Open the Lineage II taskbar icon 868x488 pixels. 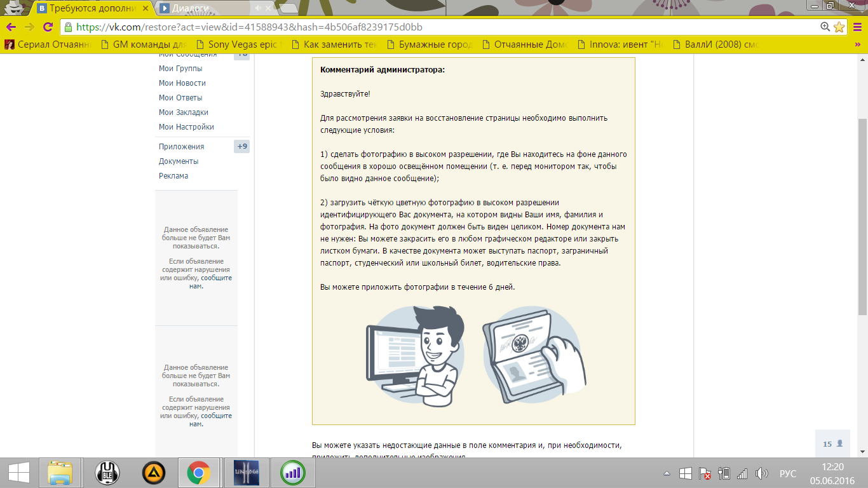click(x=246, y=473)
